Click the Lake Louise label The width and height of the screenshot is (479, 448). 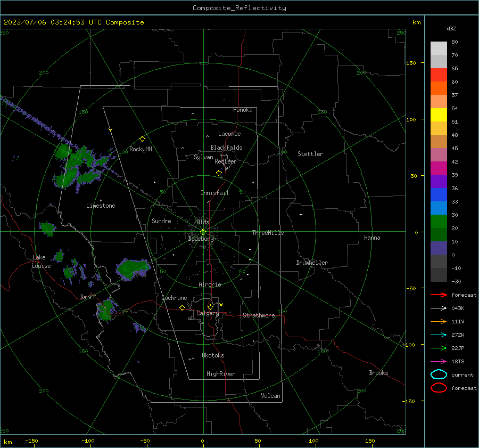pyautogui.click(x=41, y=262)
